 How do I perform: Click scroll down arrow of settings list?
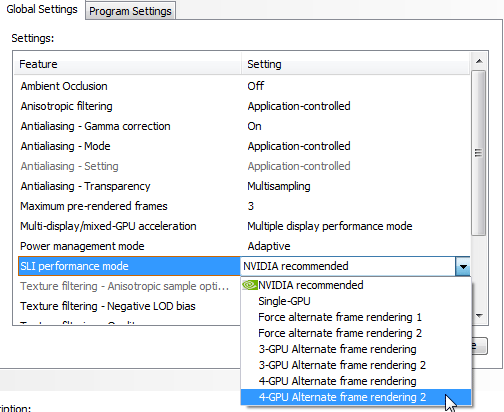479,315
